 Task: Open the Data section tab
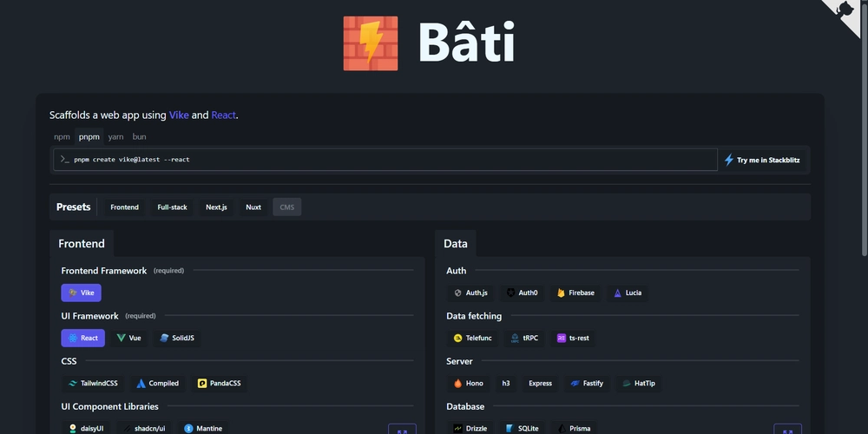pyautogui.click(x=455, y=244)
